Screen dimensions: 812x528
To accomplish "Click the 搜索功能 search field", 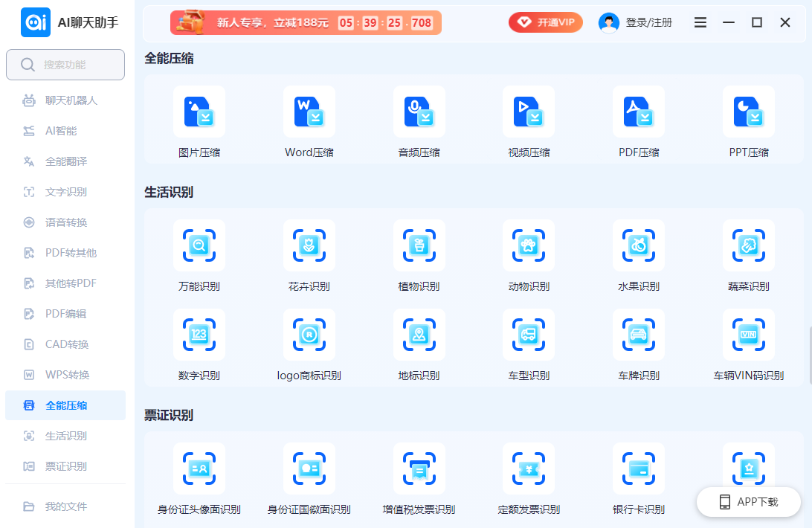I will (x=65, y=65).
